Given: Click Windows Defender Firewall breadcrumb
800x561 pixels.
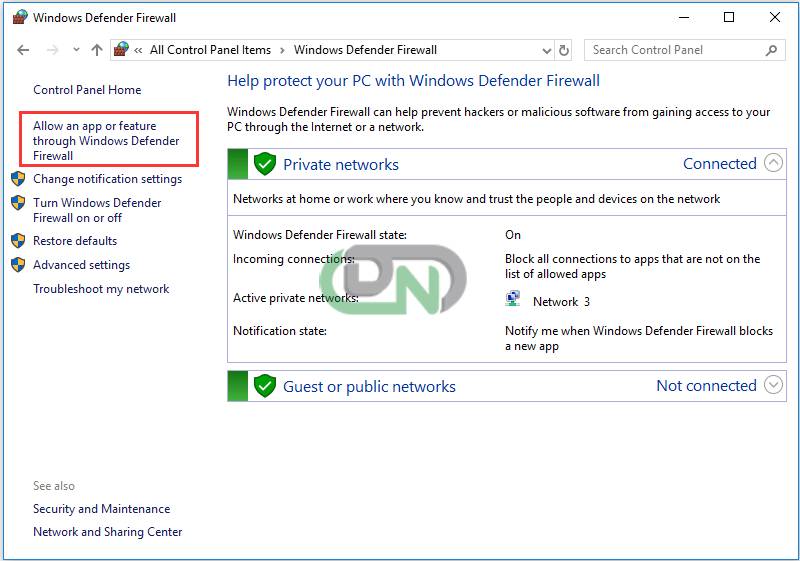Looking at the screenshot, I should point(365,50).
